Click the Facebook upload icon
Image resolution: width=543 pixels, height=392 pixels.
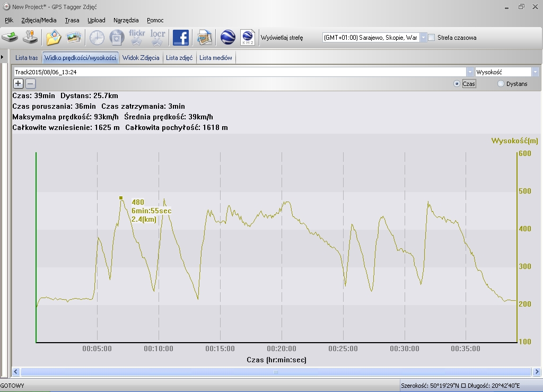[181, 38]
